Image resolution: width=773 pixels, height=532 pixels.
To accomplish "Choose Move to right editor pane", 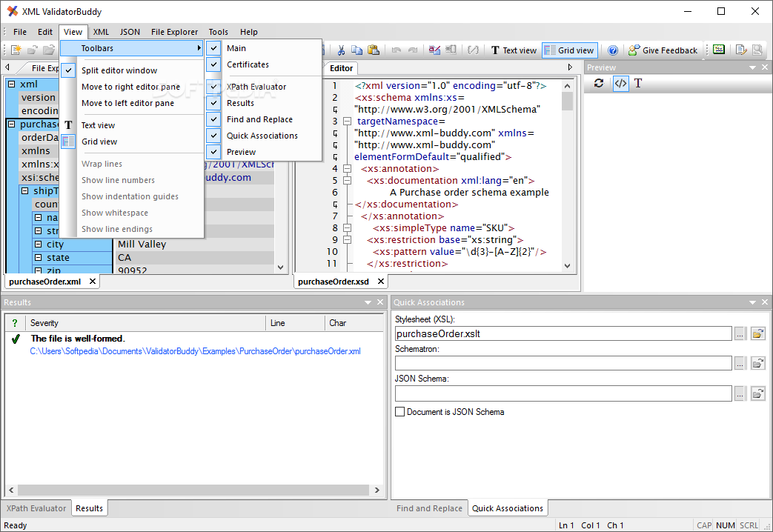I will [x=130, y=87].
